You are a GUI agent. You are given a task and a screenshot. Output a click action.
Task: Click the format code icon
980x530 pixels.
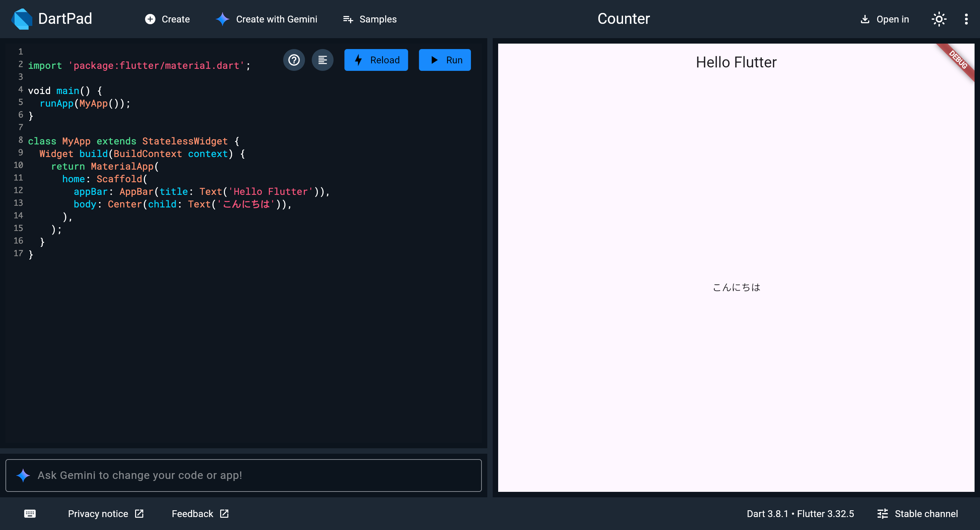pyautogui.click(x=322, y=60)
